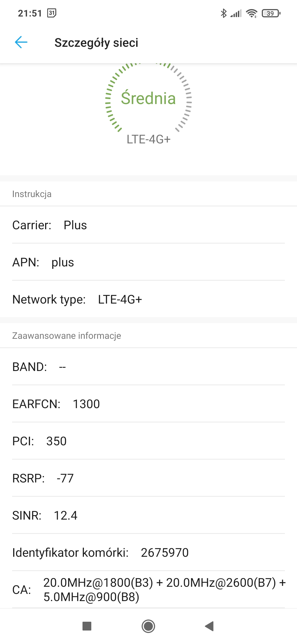Screen dimensions: 297x644
Task: Tap the battery indicator showing 39
Action: click(271, 13)
